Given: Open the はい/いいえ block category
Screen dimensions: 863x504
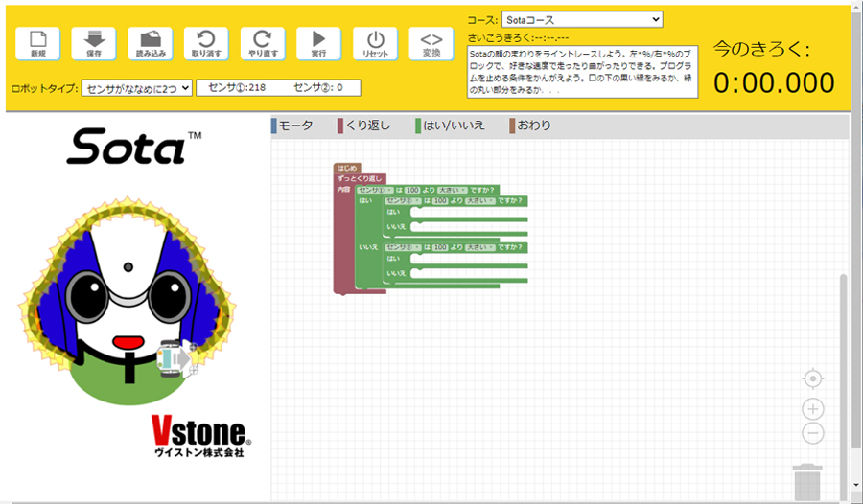Looking at the screenshot, I should tap(451, 126).
